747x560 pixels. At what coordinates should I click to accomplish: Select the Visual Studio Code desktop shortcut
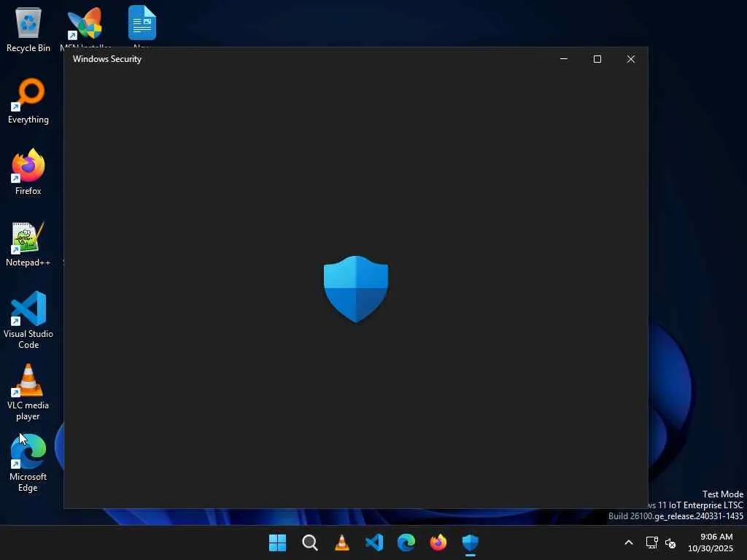[28, 320]
